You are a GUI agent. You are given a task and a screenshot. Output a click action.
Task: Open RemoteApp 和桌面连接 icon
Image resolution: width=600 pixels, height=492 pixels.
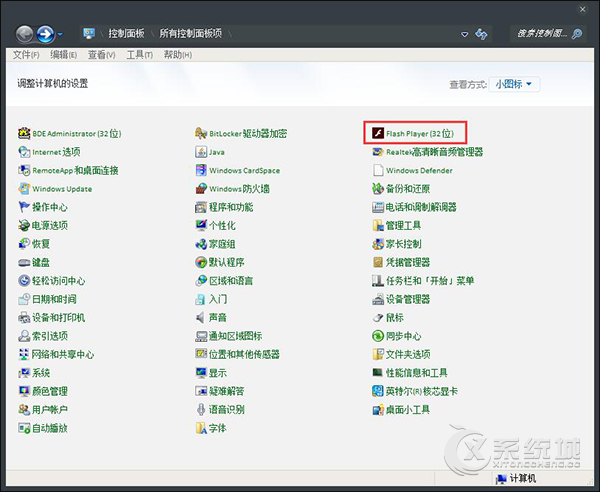[24, 170]
